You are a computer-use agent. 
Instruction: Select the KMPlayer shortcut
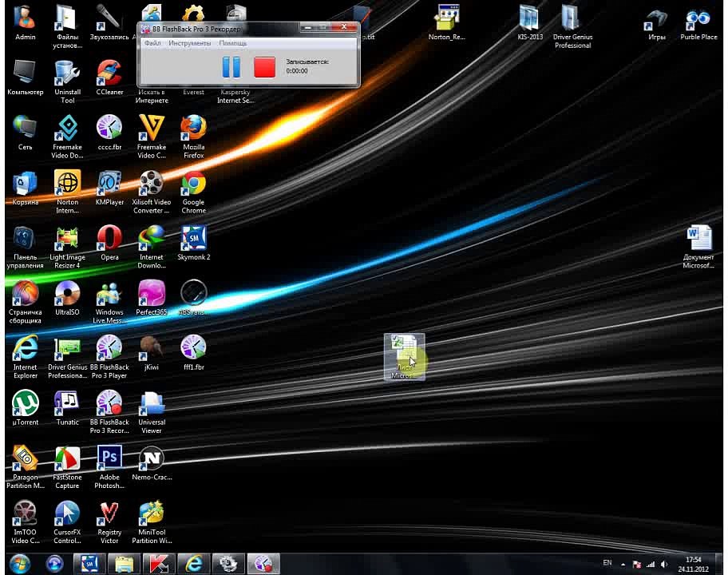tap(109, 188)
